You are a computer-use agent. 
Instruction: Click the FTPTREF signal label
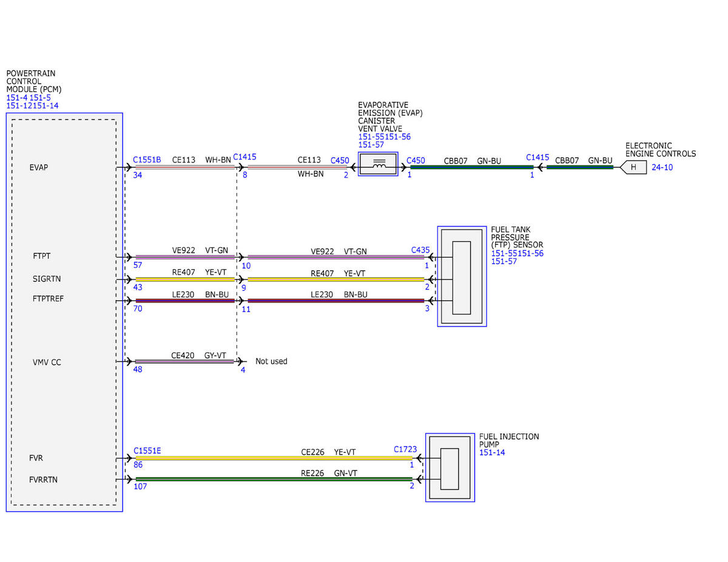(x=48, y=299)
